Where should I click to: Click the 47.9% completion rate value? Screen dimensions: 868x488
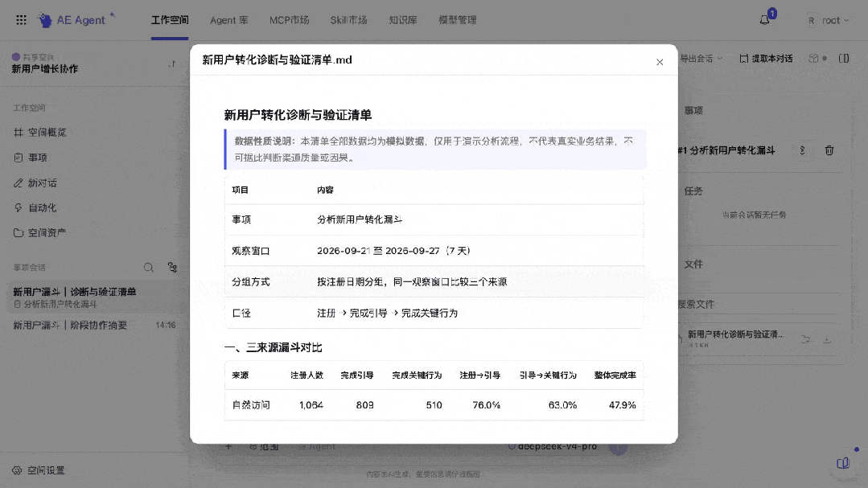622,405
